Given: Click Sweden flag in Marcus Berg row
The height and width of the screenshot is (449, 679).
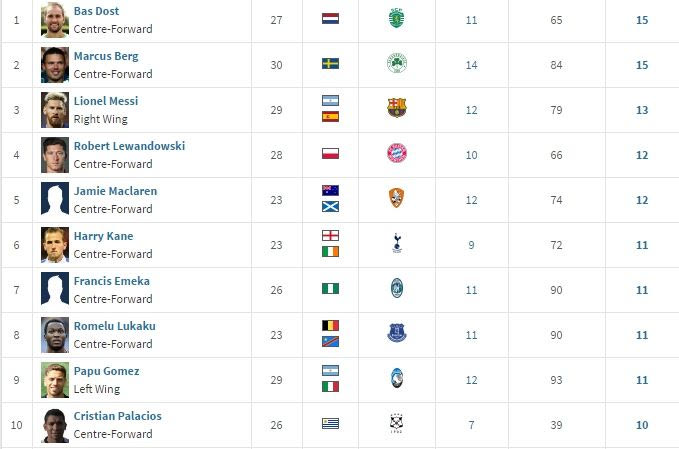Looking at the screenshot, I should point(330,64).
